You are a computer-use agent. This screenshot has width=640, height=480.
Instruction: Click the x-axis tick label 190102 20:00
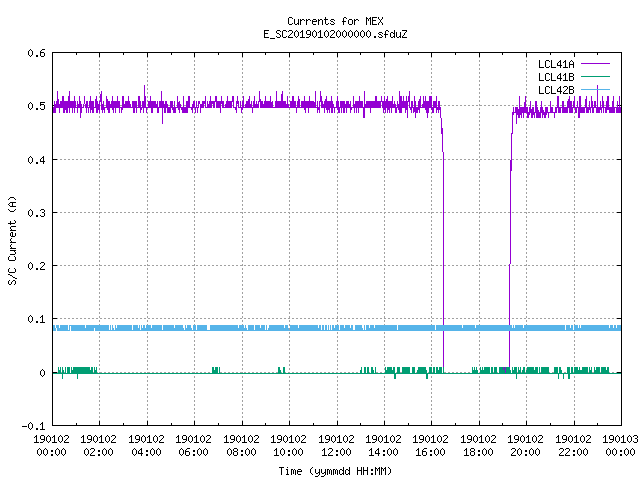tap(526, 445)
